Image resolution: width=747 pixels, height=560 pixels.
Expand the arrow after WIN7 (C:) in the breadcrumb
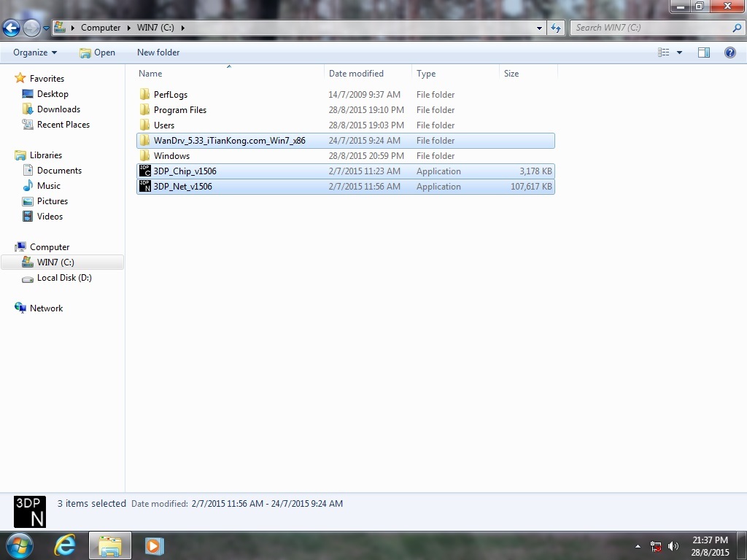tap(182, 28)
